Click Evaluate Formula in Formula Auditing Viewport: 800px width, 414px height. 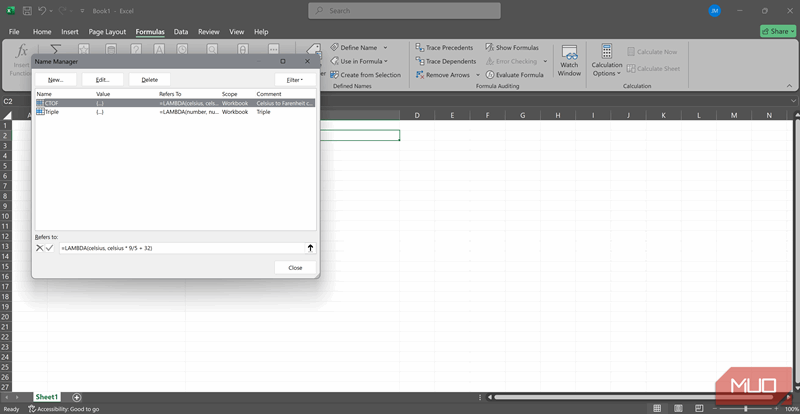pos(490,75)
